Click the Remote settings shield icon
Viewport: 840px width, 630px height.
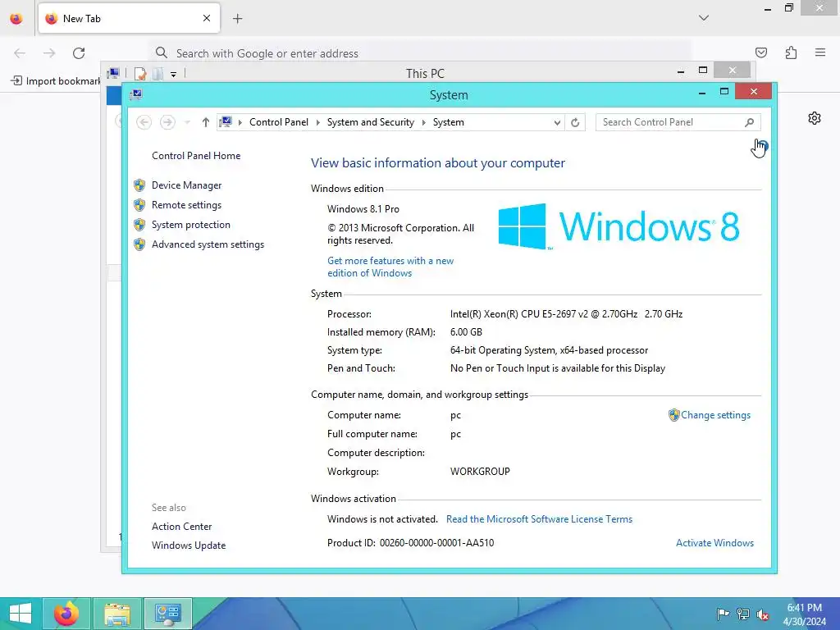coord(139,205)
